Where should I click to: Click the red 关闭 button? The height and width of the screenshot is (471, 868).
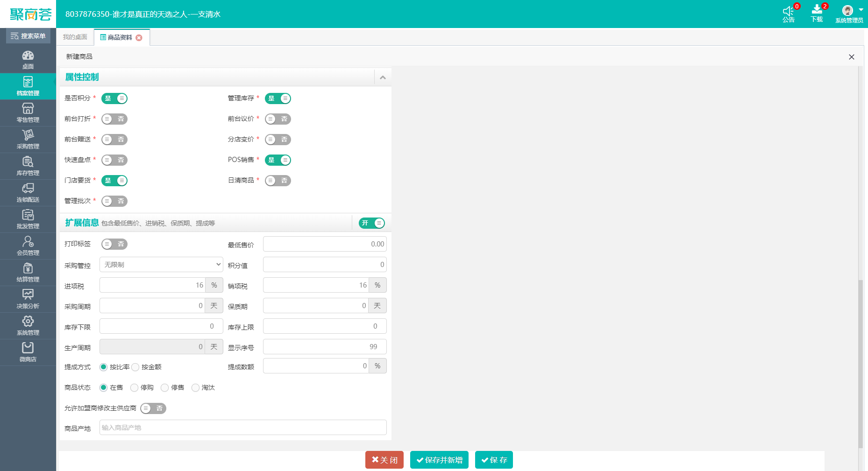point(384,460)
